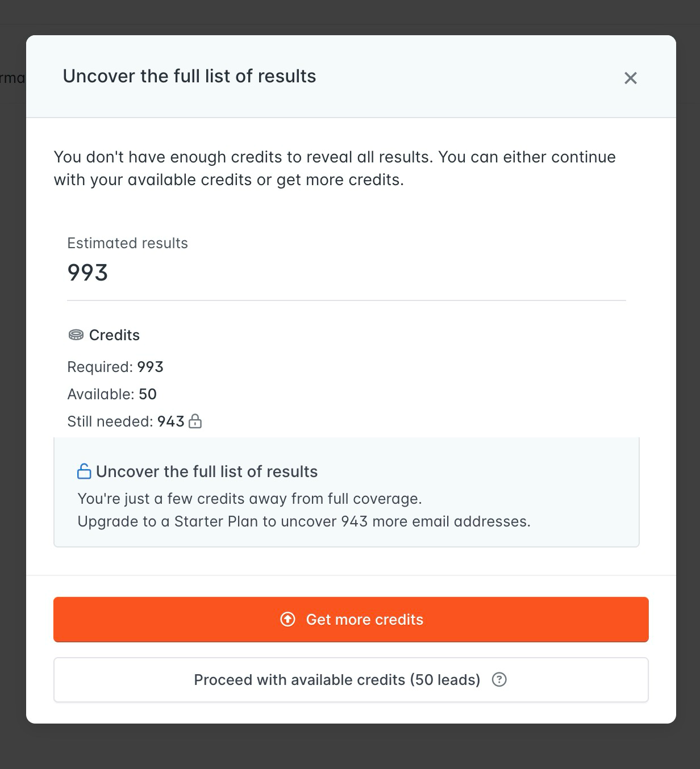Click Get more credits
The image size is (700, 769).
point(351,619)
